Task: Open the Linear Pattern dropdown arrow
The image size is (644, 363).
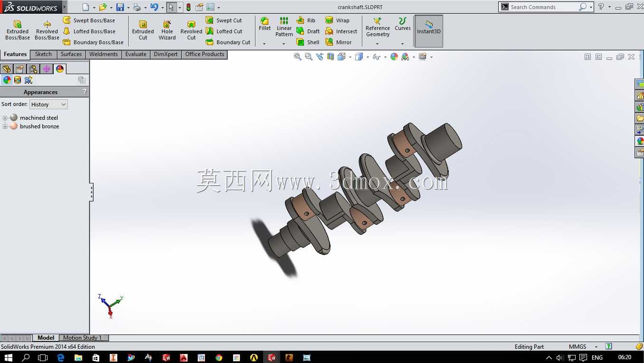Action: [x=284, y=44]
